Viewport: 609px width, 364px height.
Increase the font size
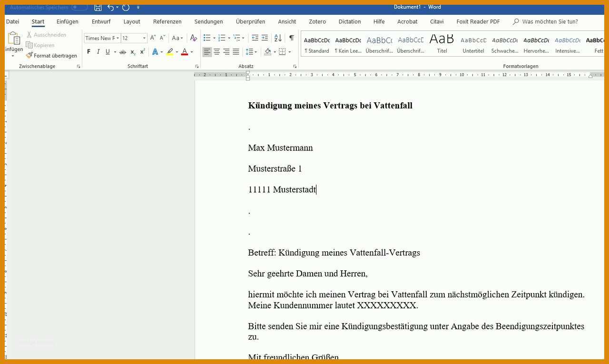pos(153,38)
